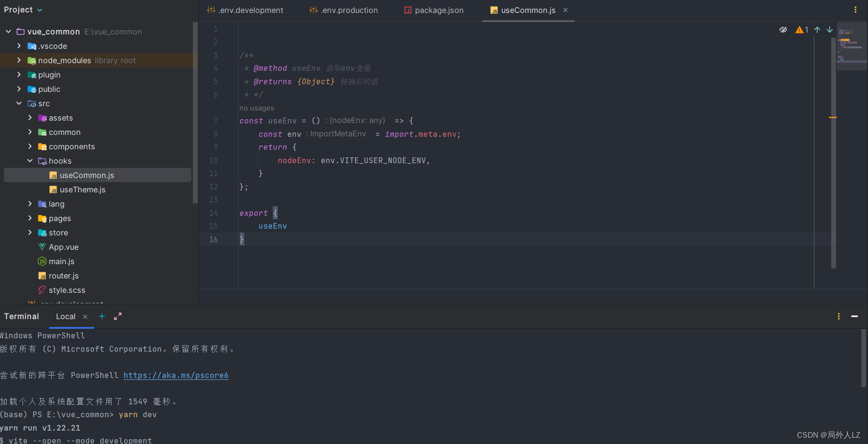Switch to the package.json tab
Viewport: 868px width, 444px height.
[x=434, y=10]
